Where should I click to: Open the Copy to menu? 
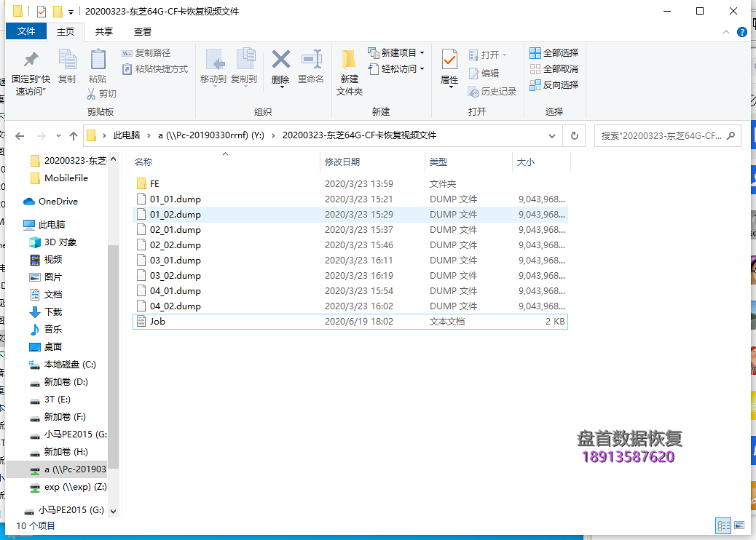click(x=244, y=68)
